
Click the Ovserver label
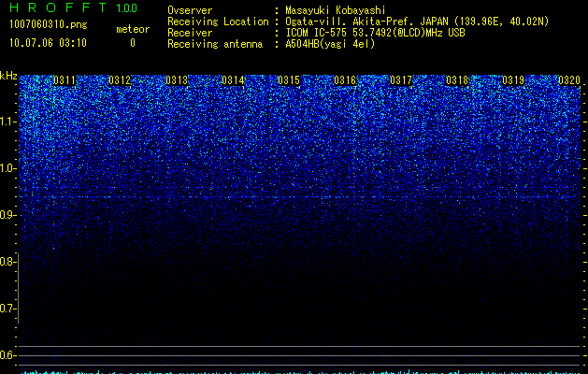point(190,10)
